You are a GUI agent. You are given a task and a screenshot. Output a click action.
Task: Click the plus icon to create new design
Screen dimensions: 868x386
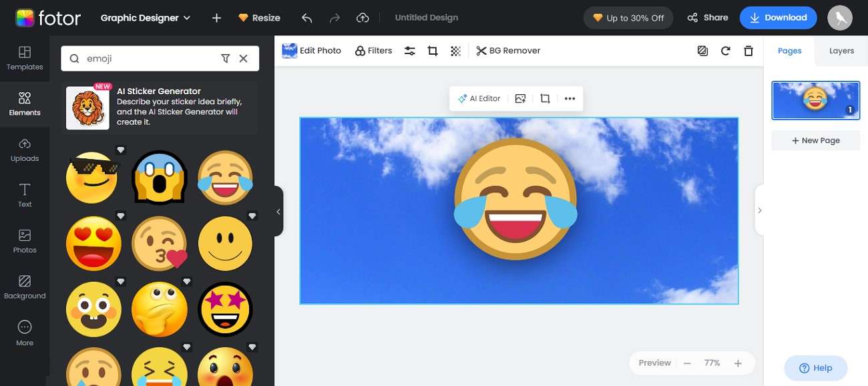pos(216,18)
